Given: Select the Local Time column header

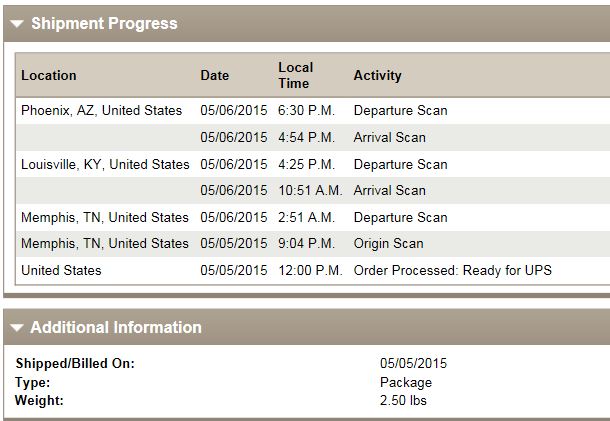Looking at the screenshot, I should (x=296, y=75).
